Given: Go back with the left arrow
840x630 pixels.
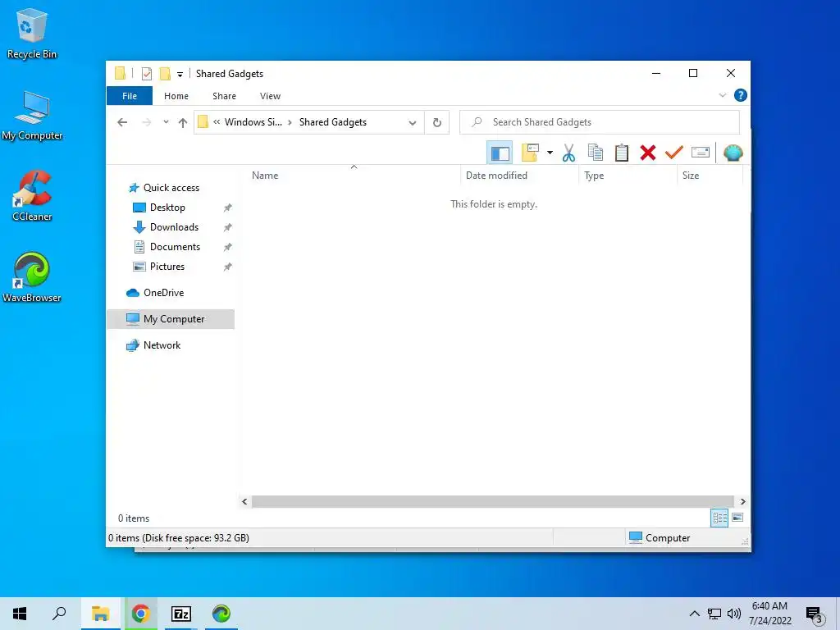Looking at the screenshot, I should 122,122.
